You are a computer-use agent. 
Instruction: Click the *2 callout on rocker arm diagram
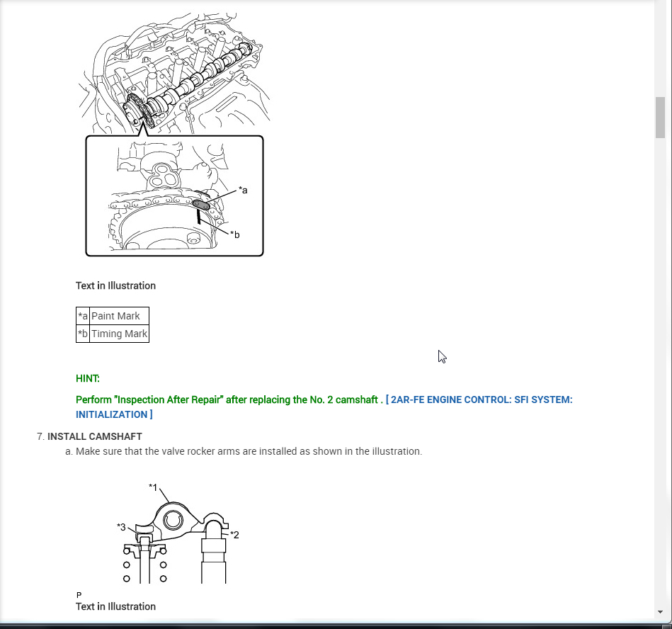pos(234,535)
